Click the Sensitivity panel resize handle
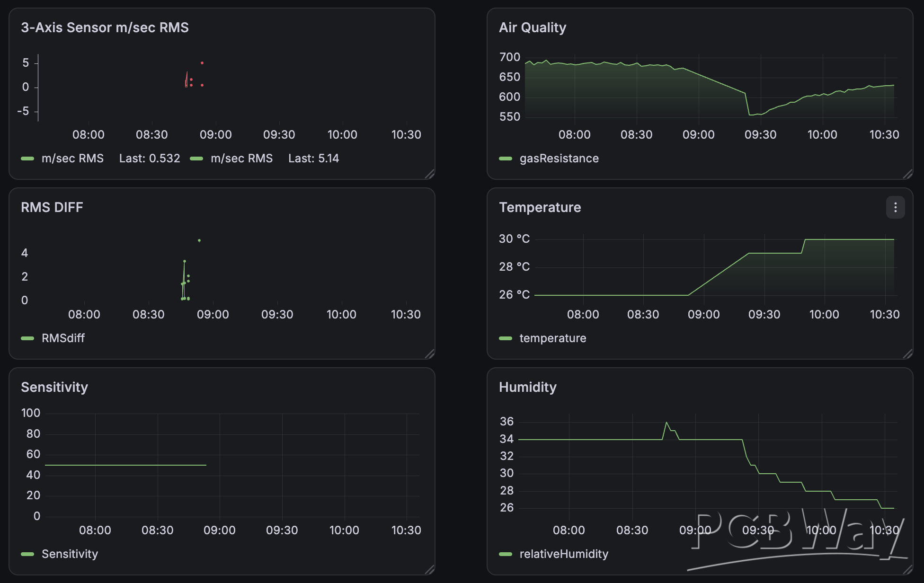The width and height of the screenshot is (924, 583). point(429,569)
